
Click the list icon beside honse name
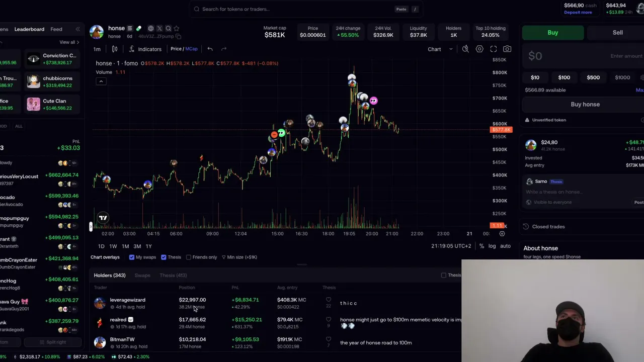coord(130,28)
